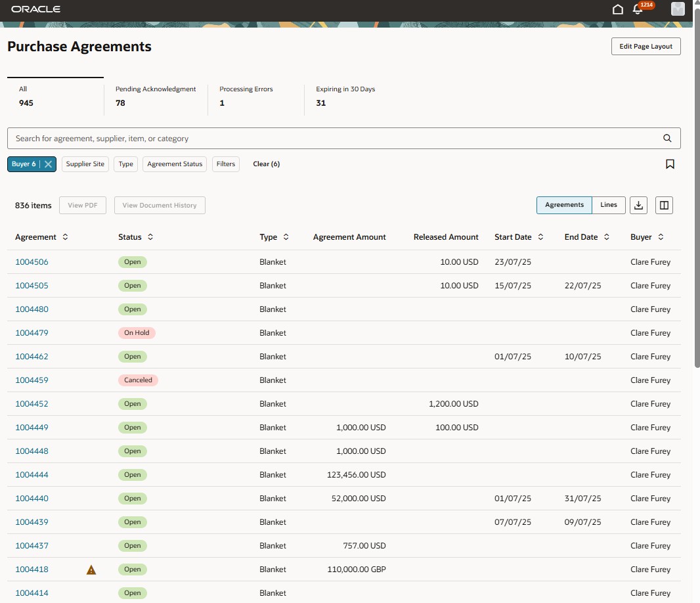Remove the Buyer 6 filter with X

click(48, 164)
